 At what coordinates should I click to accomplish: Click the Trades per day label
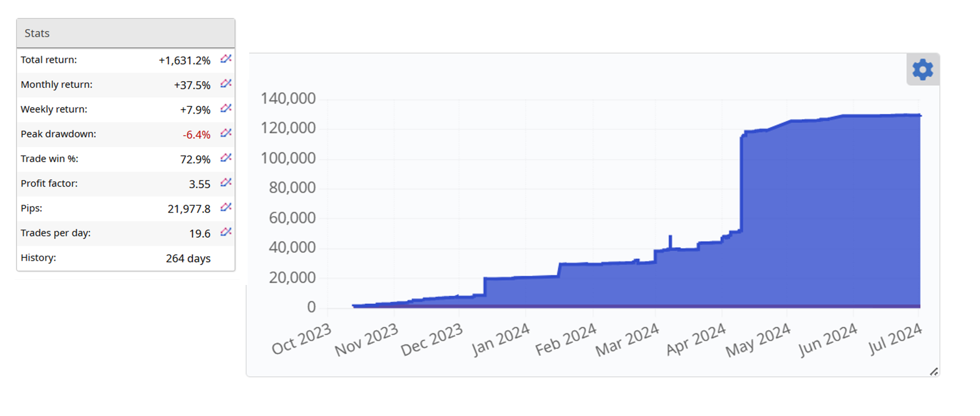tap(56, 233)
